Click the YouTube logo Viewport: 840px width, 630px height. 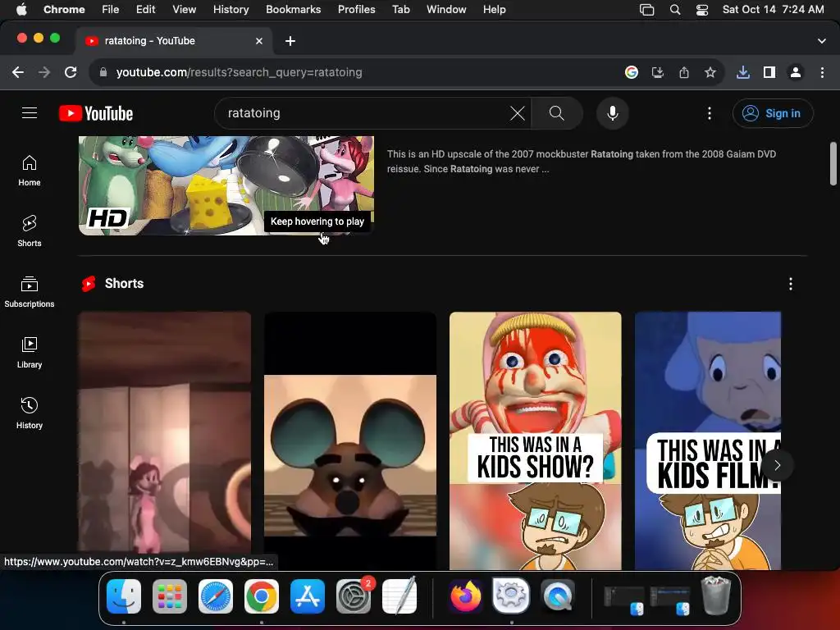click(x=96, y=113)
